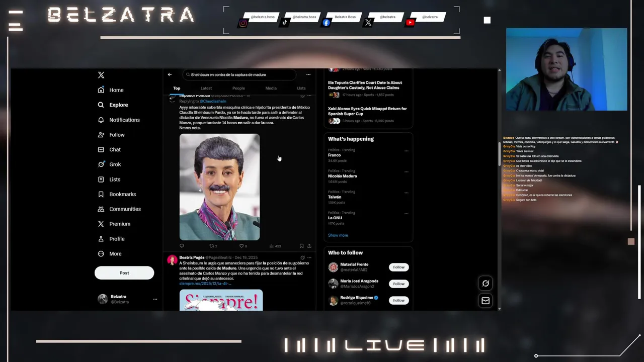Open more options for Nicolás Maduro trend
644x362 pixels.
tap(407, 171)
